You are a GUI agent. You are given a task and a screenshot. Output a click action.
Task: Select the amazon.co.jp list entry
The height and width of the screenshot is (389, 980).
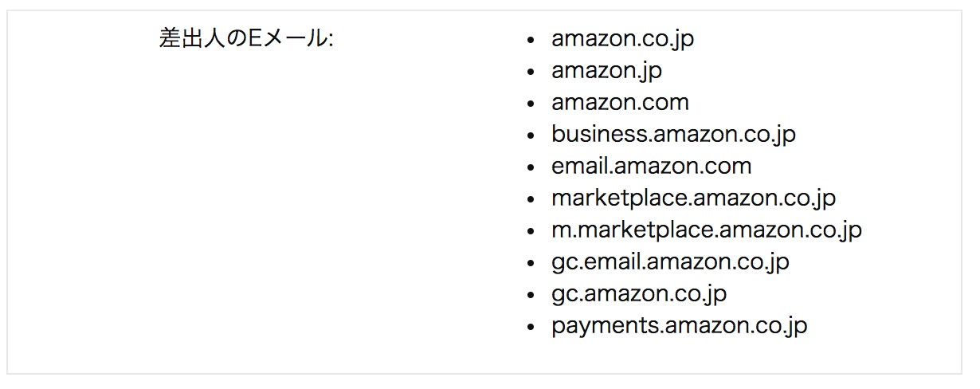[x=622, y=38]
